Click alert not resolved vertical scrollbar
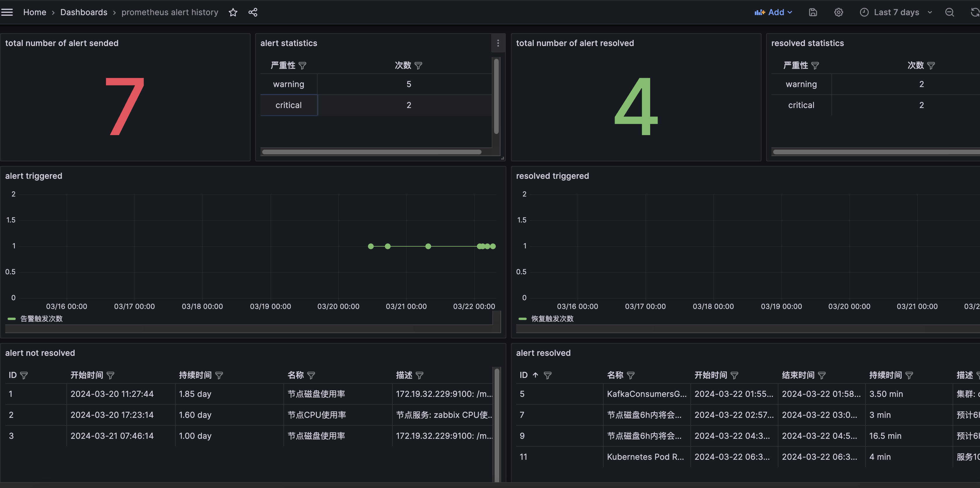The image size is (980, 488). tap(497, 425)
